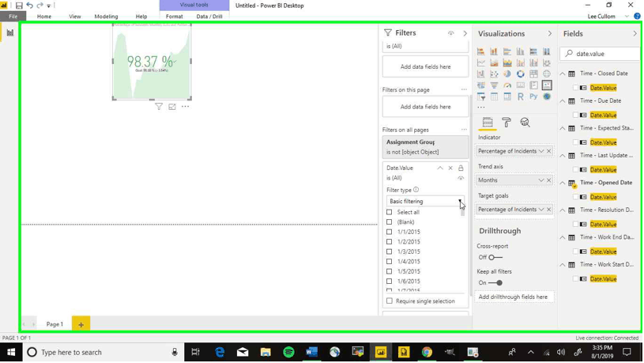Collapse the Time - Opened Date table

(x=563, y=183)
